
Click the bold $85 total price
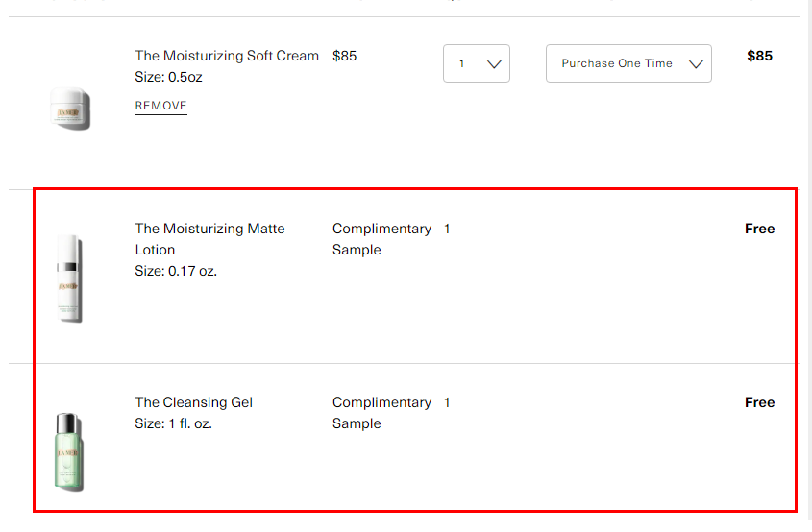click(x=759, y=56)
